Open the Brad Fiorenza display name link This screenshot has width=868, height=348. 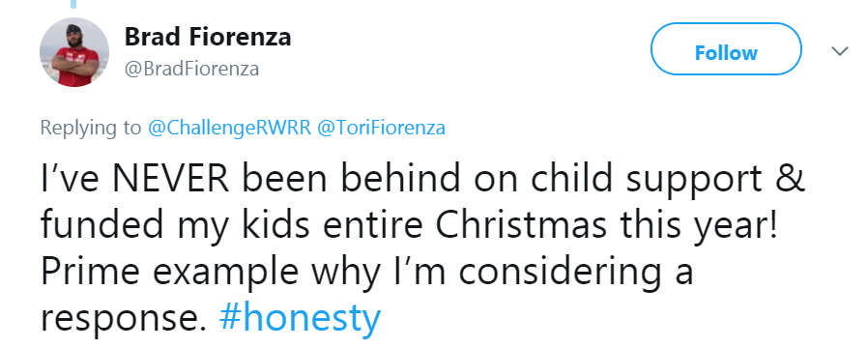(208, 37)
